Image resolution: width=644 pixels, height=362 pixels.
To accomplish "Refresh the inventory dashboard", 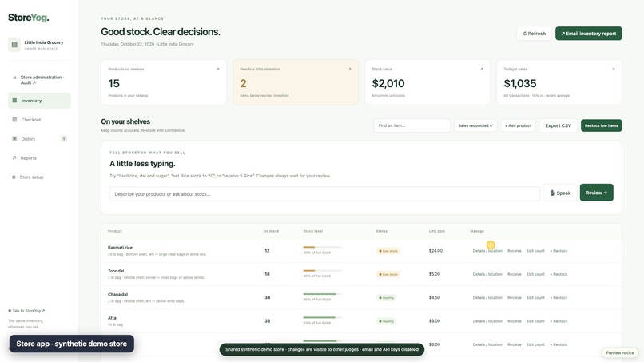I will (534, 34).
